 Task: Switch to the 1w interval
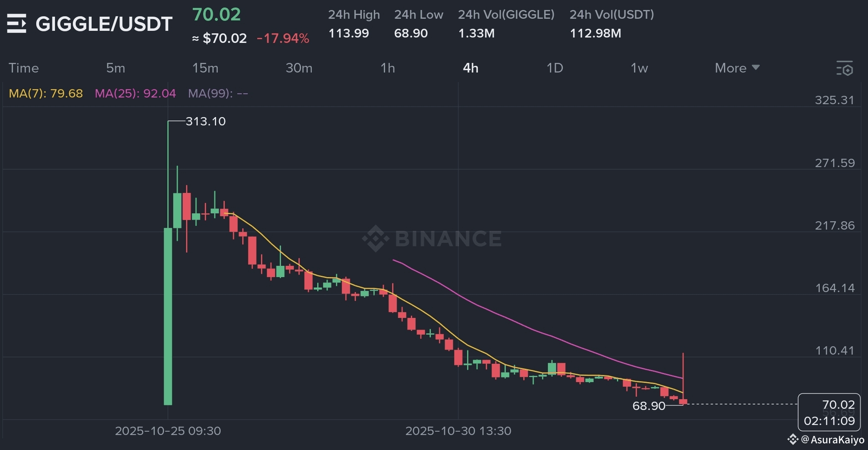[x=639, y=68]
